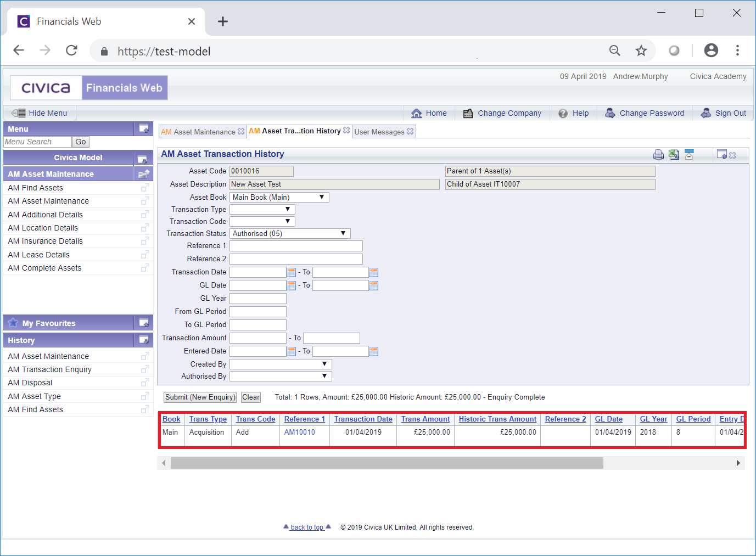Viewport: 756px width, 556px height.
Task: Click back to top link
Action: point(307,527)
